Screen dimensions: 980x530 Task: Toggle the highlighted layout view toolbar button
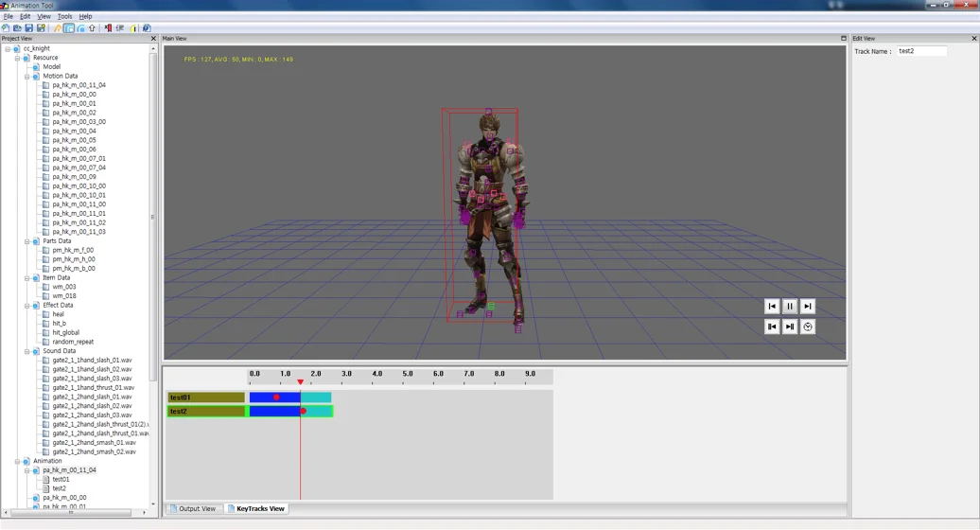[x=69, y=28]
